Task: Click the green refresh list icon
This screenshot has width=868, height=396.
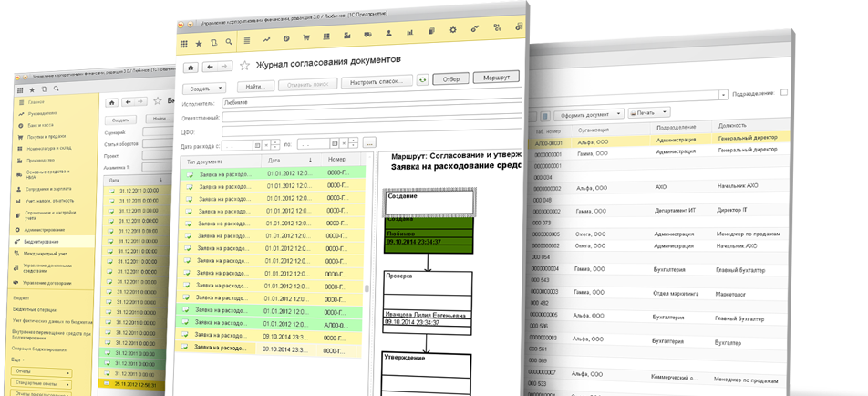Action: point(422,80)
